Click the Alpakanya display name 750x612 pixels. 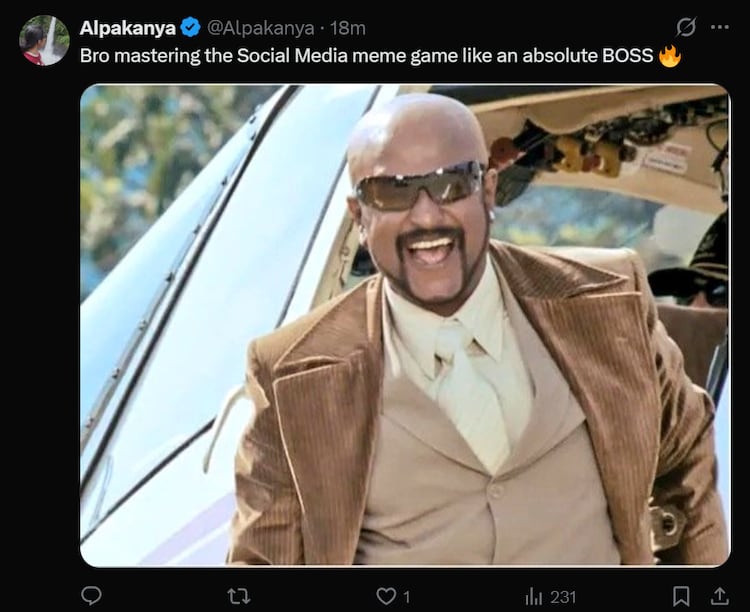[x=126, y=28]
